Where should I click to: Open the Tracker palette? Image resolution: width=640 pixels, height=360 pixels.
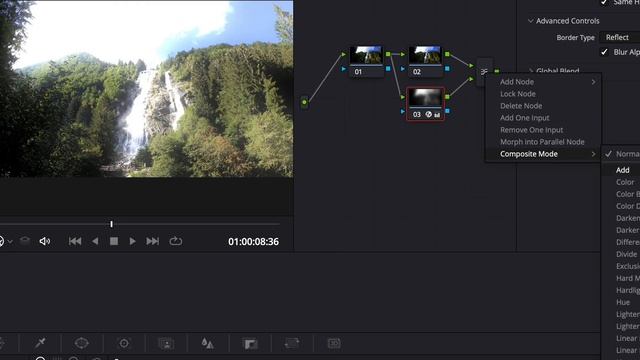tap(124, 343)
